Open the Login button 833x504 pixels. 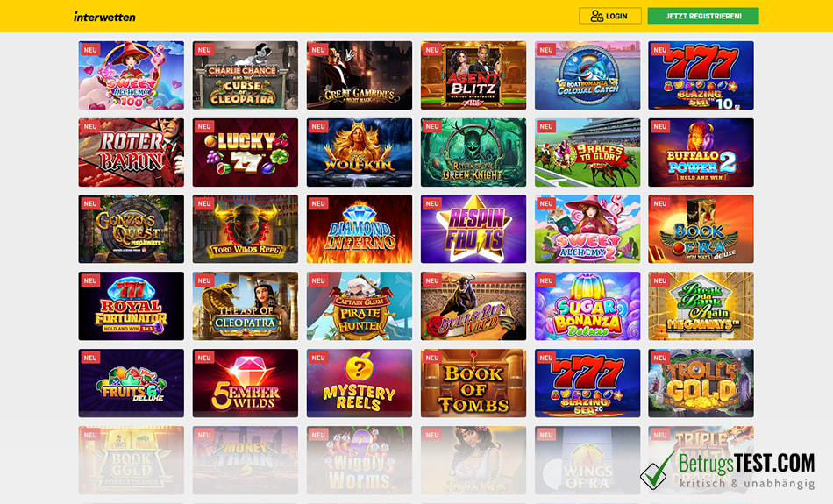point(610,16)
